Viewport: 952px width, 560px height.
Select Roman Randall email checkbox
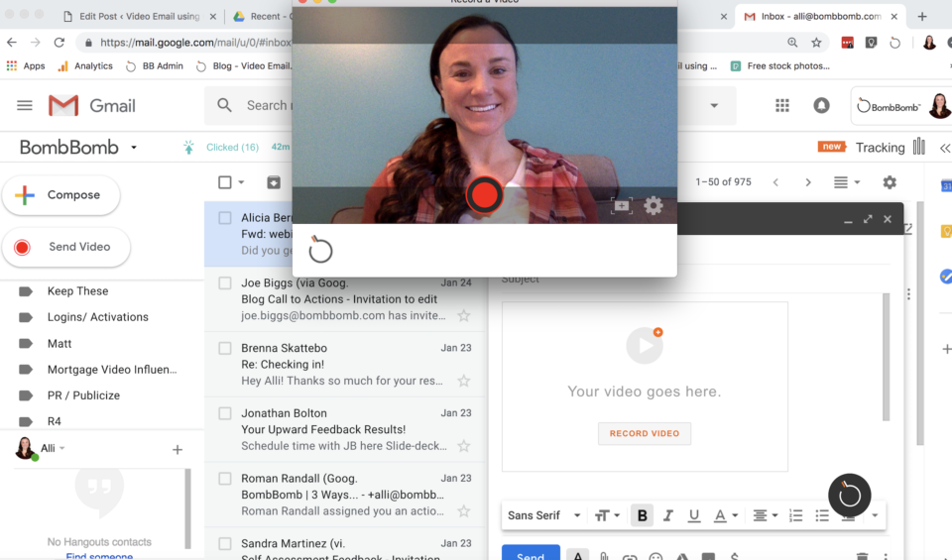[x=225, y=478]
